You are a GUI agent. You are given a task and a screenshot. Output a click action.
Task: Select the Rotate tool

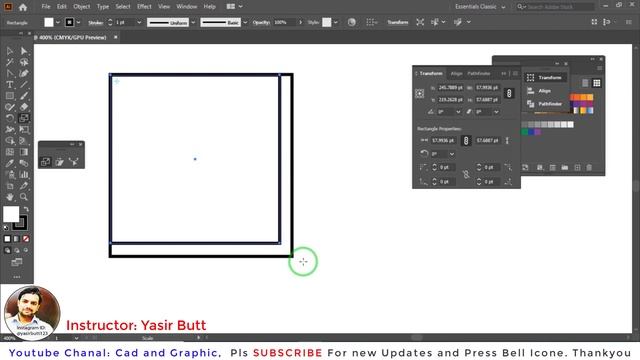pyautogui.click(x=9, y=118)
